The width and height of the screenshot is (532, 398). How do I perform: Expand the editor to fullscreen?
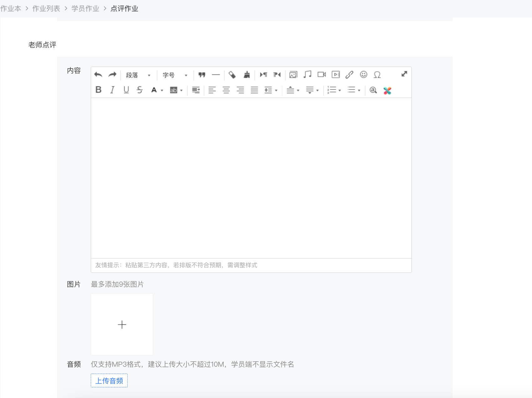pos(404,74)
